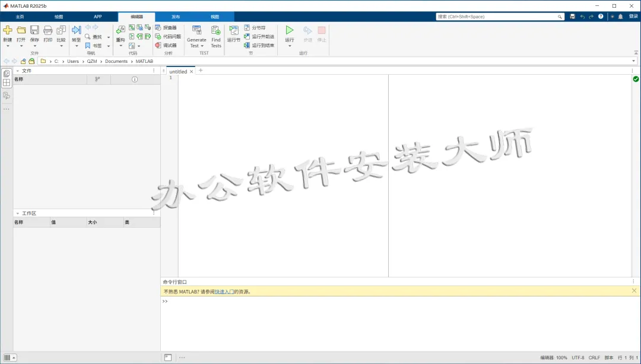Click the Generate Test icon

click(x=196, y=30)
